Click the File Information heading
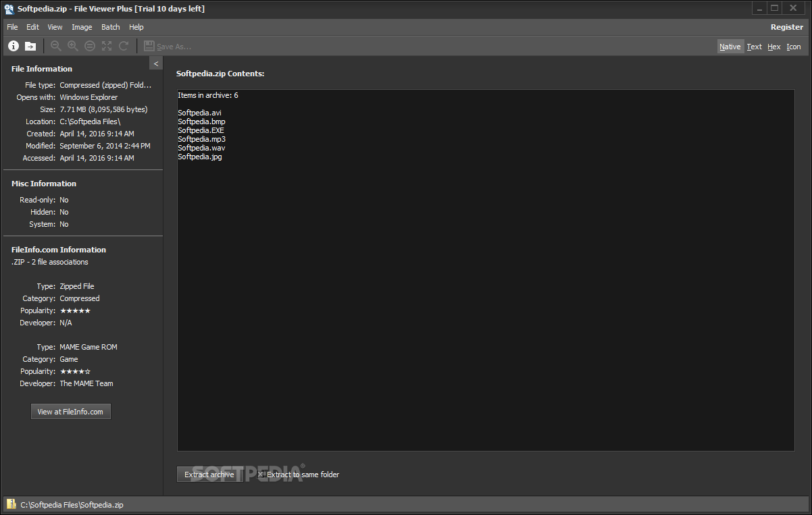The image size is (812, 515). pos(42,69)
